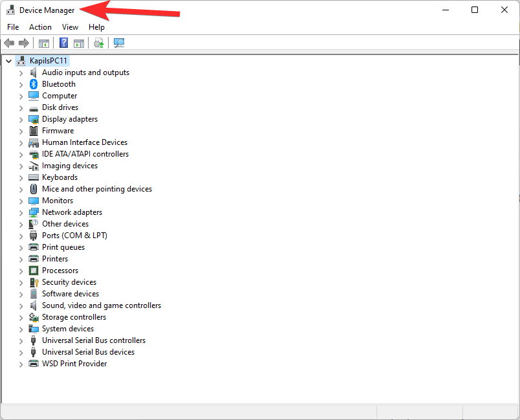Expand the Printers category
520x420 pixels.
pyautogui.click(x=21, y=260)
